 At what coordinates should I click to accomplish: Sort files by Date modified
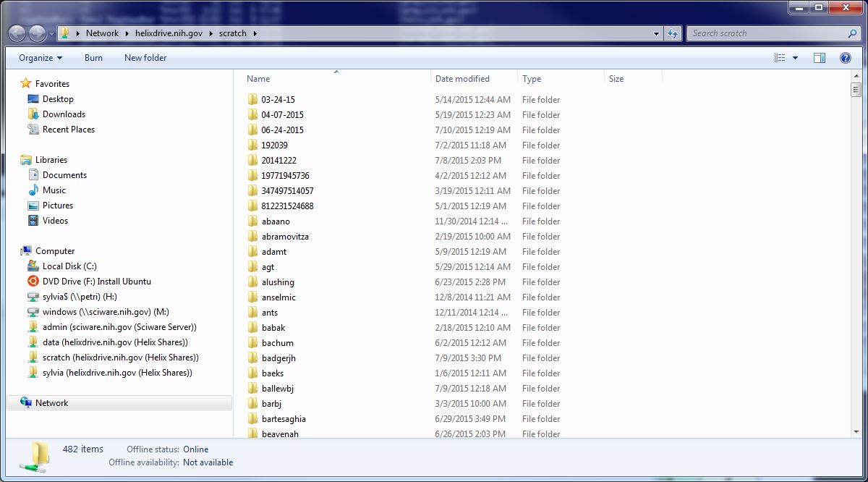pos(461,78)
